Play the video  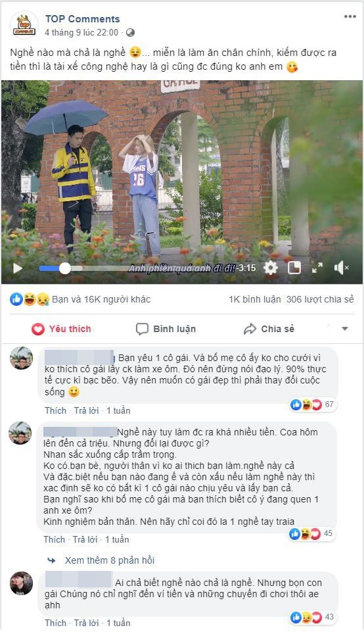pyautogui.click(x=17, y=268)
